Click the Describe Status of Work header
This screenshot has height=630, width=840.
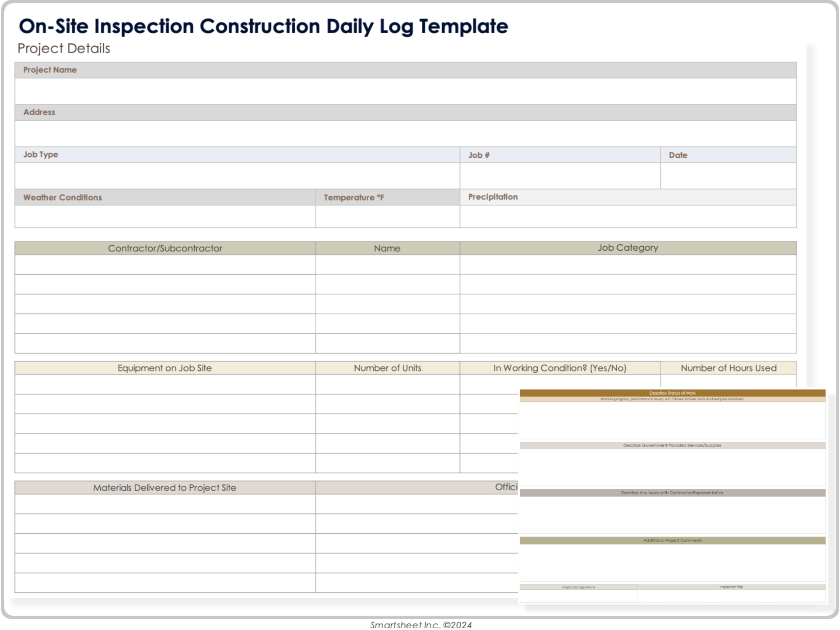coord(672,393)
